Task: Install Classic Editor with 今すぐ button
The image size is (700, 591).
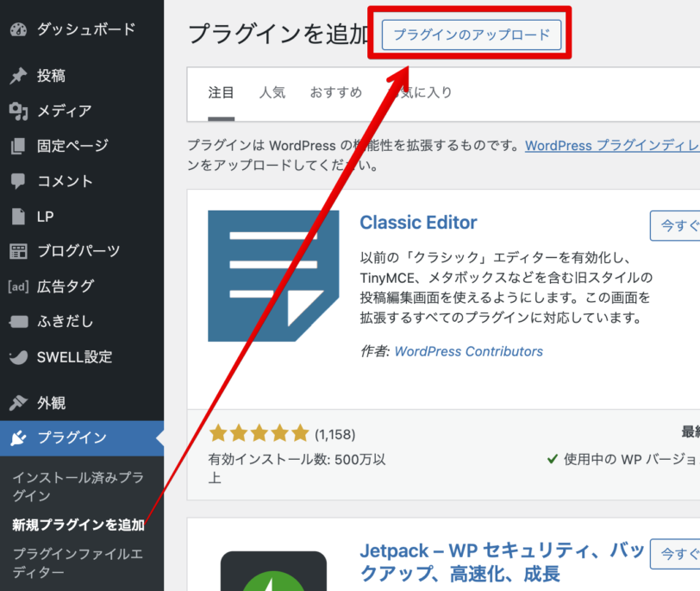Action: click(x=675, y=225)
